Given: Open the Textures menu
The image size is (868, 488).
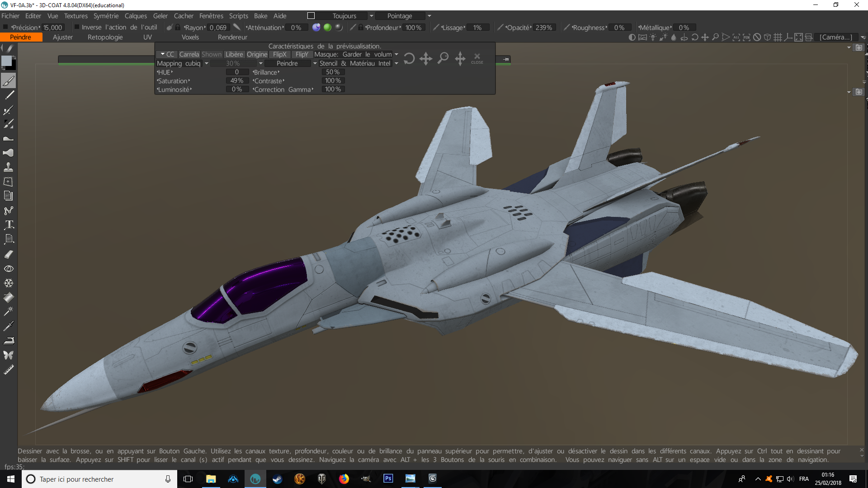Looking at the screenshot, I should 76,16.
